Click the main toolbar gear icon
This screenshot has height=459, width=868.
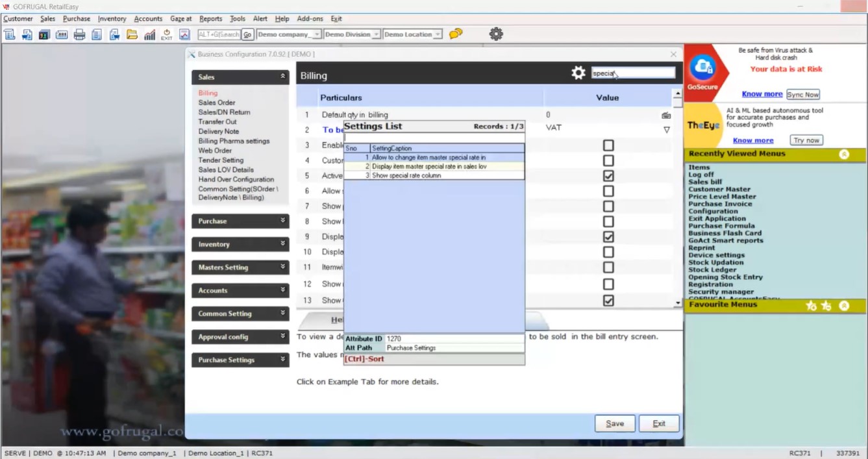click(496, 34)
